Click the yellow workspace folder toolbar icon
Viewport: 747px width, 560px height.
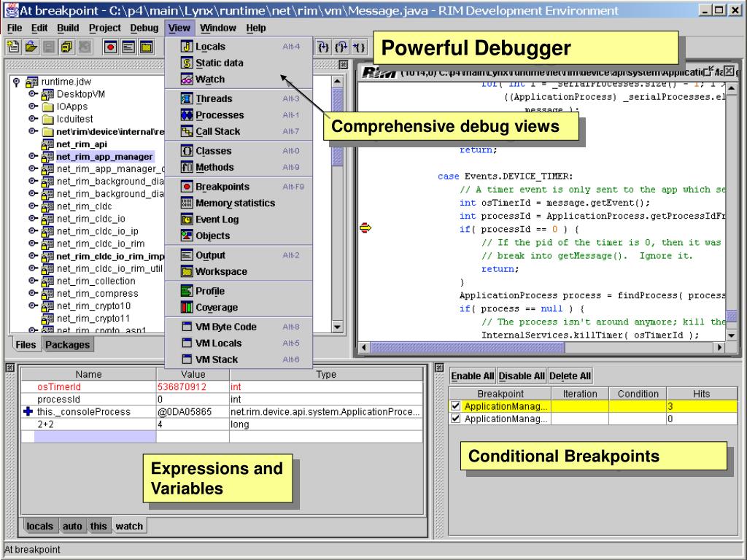tap(146, 47)
